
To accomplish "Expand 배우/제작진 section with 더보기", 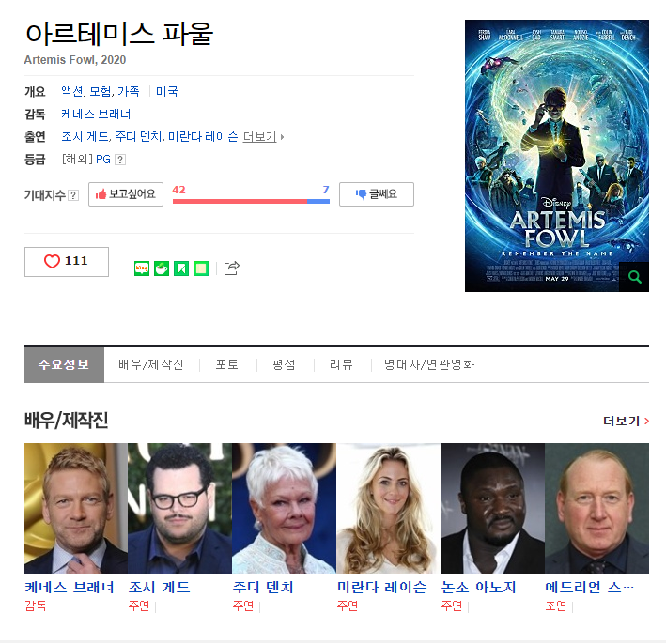I will pos(626,422).
